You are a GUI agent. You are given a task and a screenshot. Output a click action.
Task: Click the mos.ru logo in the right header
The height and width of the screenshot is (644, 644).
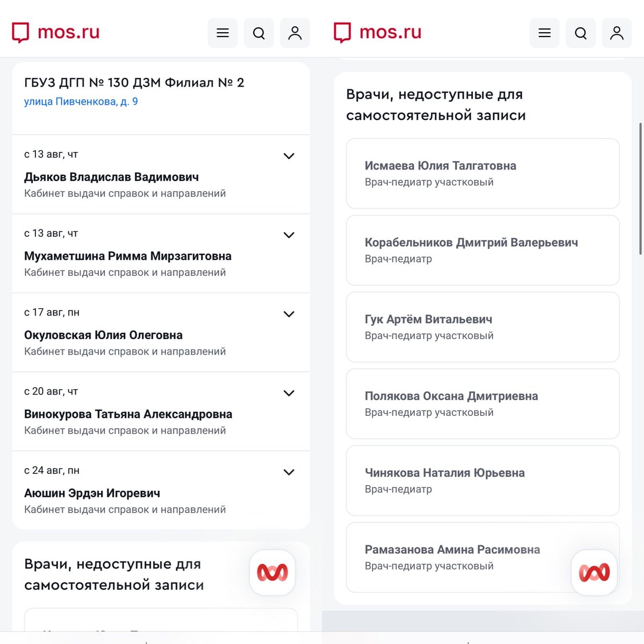tap(378, 32)
